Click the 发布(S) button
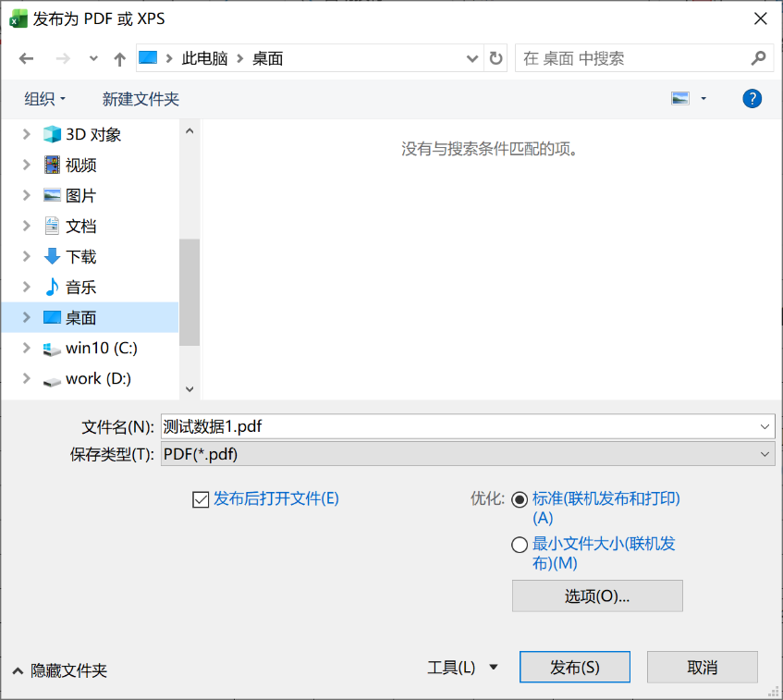This screenshot has width=783, height=700. [574, 668]
